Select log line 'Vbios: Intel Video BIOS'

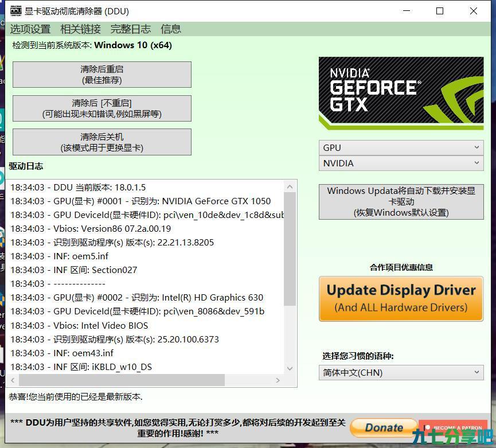click(79, 326)
